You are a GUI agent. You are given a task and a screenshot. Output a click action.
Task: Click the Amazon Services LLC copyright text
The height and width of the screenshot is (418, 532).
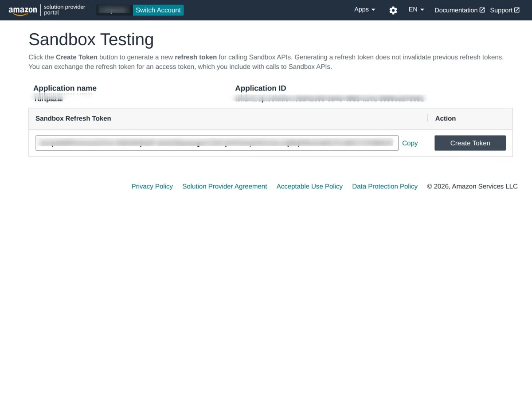pyautogui.click(x=472, y=186)
